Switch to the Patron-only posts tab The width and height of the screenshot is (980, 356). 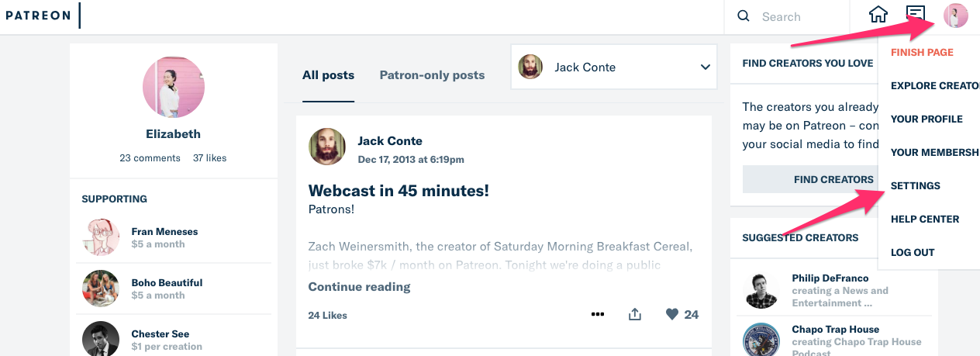pyautogui.click(x=432, y=75)
